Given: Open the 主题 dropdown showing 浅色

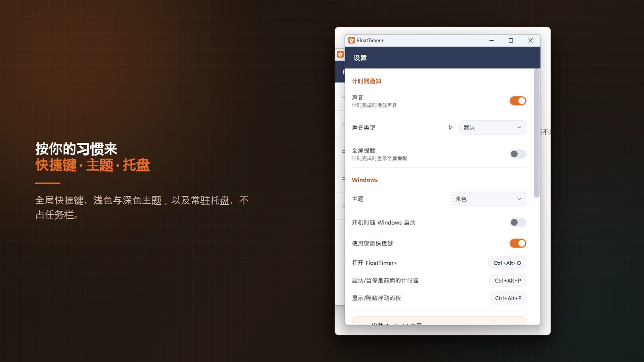Looking at the screenshot, I should (x=488, y=199).
